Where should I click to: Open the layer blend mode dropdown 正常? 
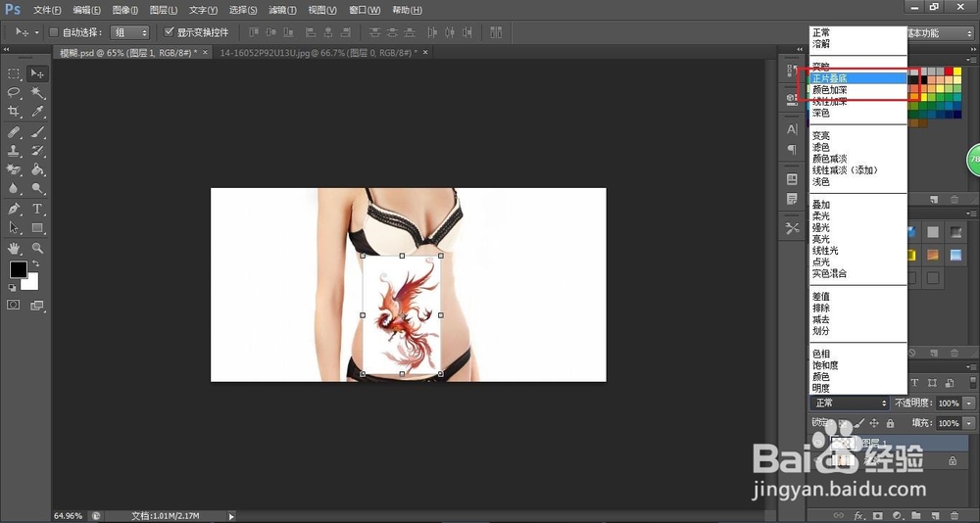[850, 404]
